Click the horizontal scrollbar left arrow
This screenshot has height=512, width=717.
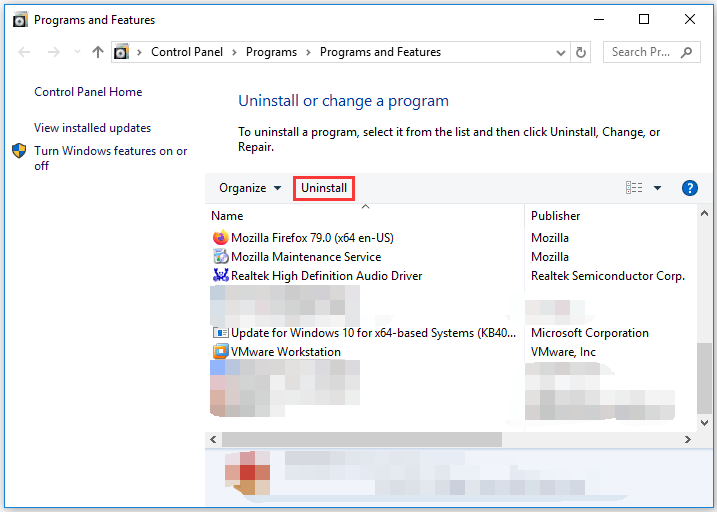(x=213, y=439)
